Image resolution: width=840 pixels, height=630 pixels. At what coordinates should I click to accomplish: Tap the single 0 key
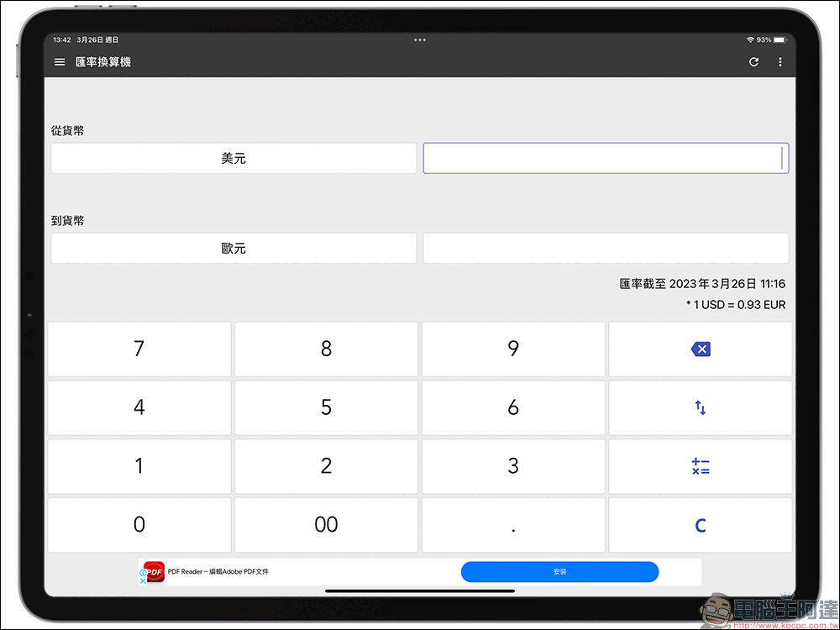click(139, 525)
